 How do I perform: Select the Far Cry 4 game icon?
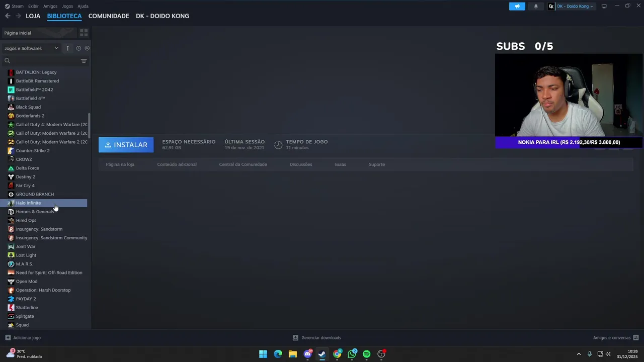(x=11, y=186)
